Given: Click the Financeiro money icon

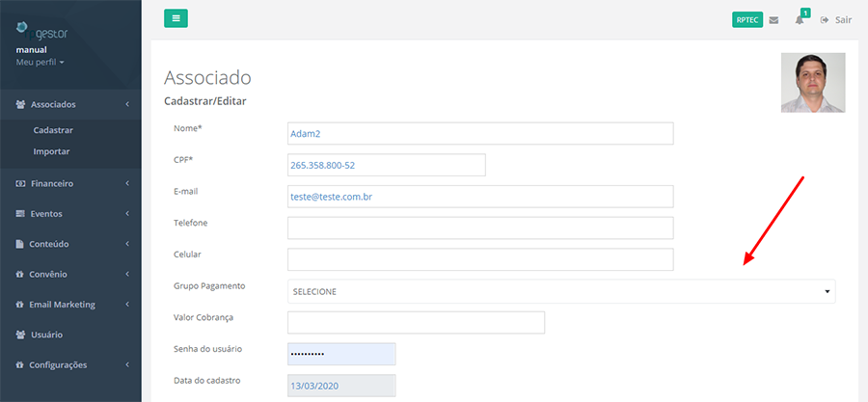Looking at the screenshot, I should tap(21, 183).
